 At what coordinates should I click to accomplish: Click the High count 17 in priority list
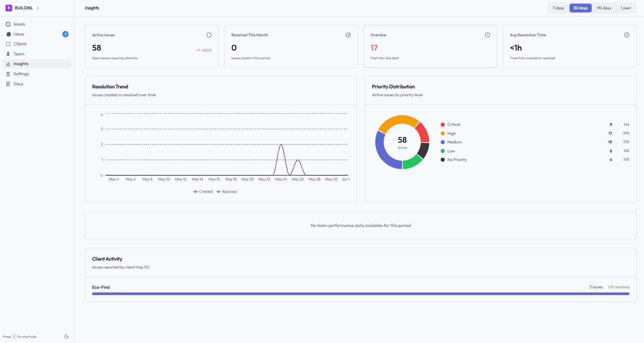(x=610, y=134)
